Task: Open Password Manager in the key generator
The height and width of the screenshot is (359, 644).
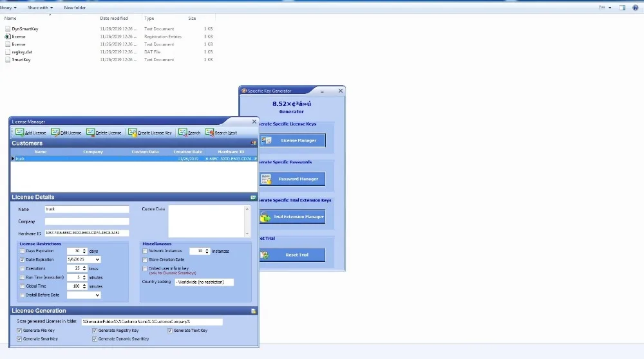Action: click(292, 179)
